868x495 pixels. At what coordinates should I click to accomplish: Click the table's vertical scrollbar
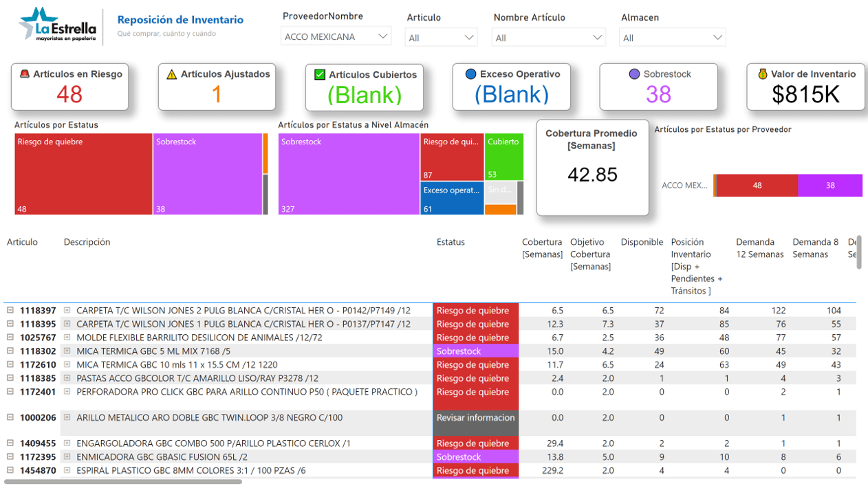858,252
